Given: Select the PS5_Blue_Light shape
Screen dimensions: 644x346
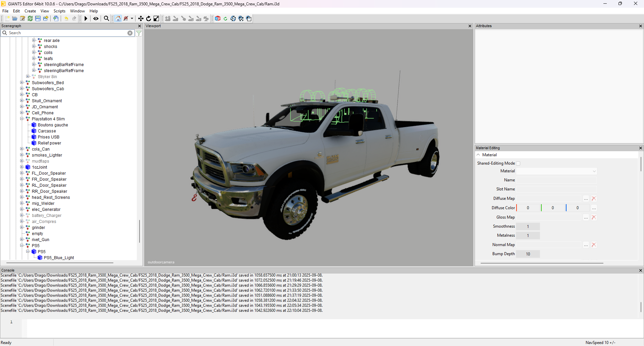Looking at the screenshot, I should tap(59, 257).
